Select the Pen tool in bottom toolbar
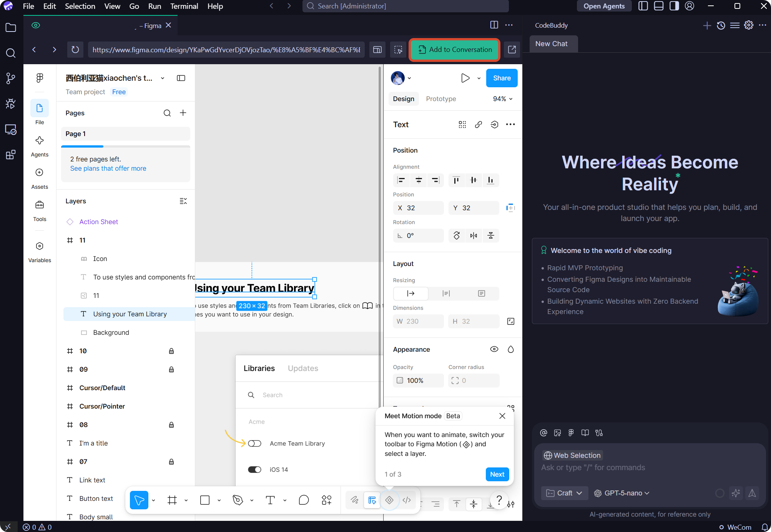 [238, 500]
